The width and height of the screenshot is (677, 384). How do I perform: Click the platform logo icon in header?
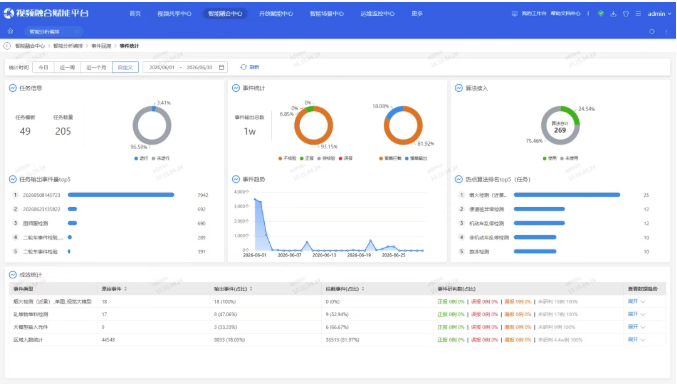click(x=9, y=13)
